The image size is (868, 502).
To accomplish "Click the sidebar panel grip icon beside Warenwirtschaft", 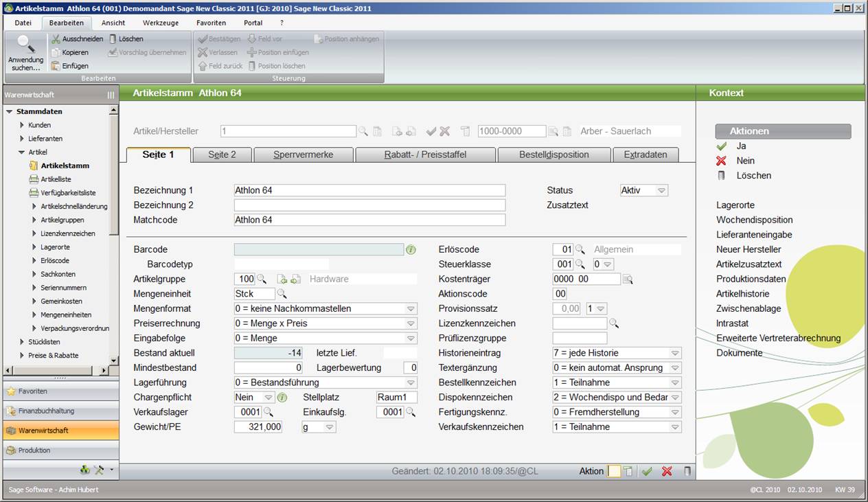I will (111, 95).
